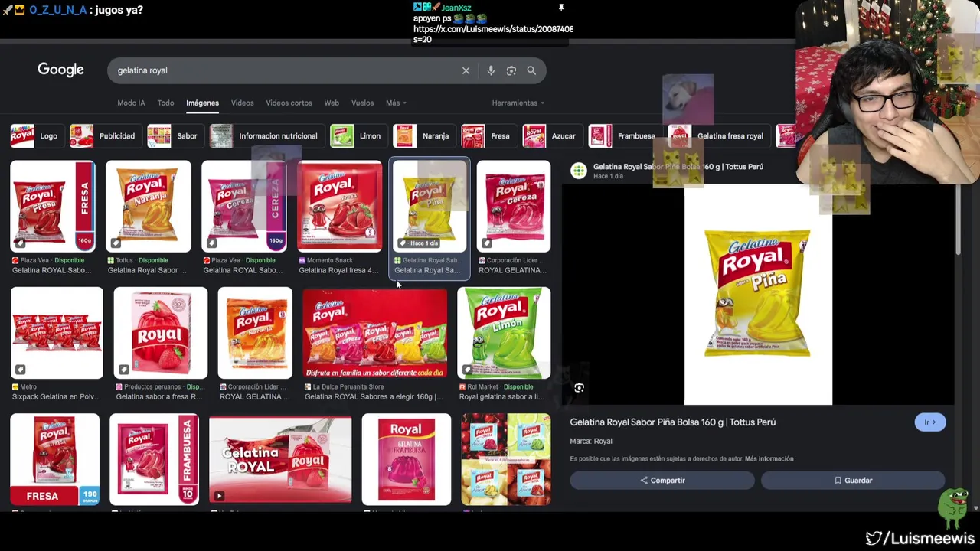Select the Logo filter chip
Image resolution: width=980 pixels, height=551 pixels.
[x=36, y=136]
